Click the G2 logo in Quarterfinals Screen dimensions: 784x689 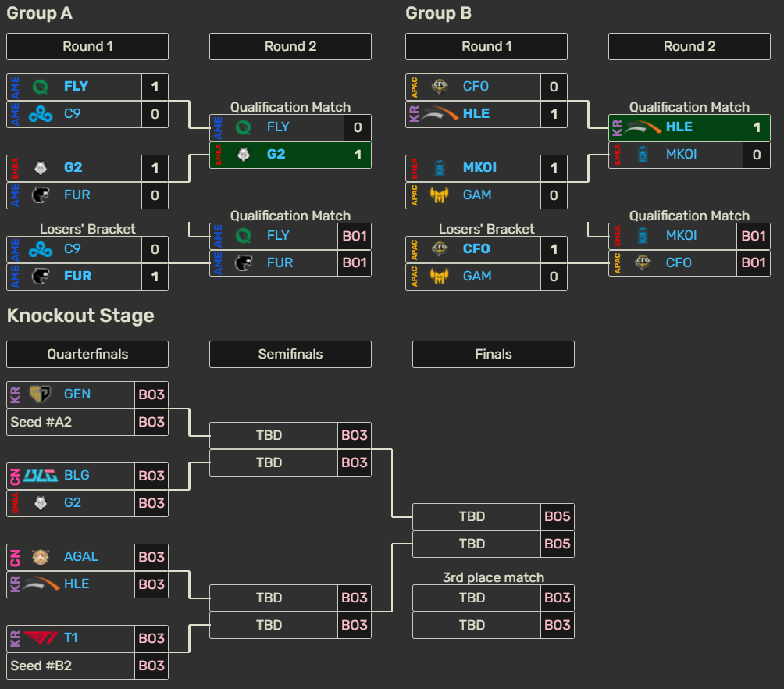pos(41,503)
